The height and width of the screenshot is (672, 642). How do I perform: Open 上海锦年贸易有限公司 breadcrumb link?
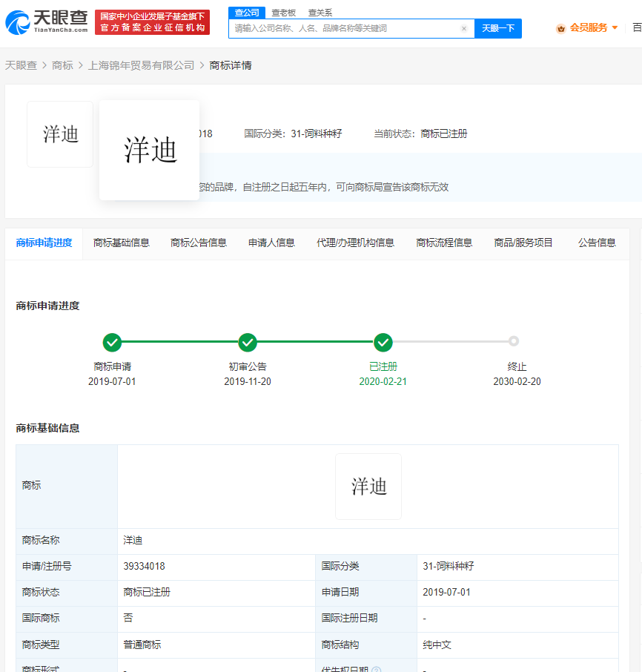coord(141,65)
